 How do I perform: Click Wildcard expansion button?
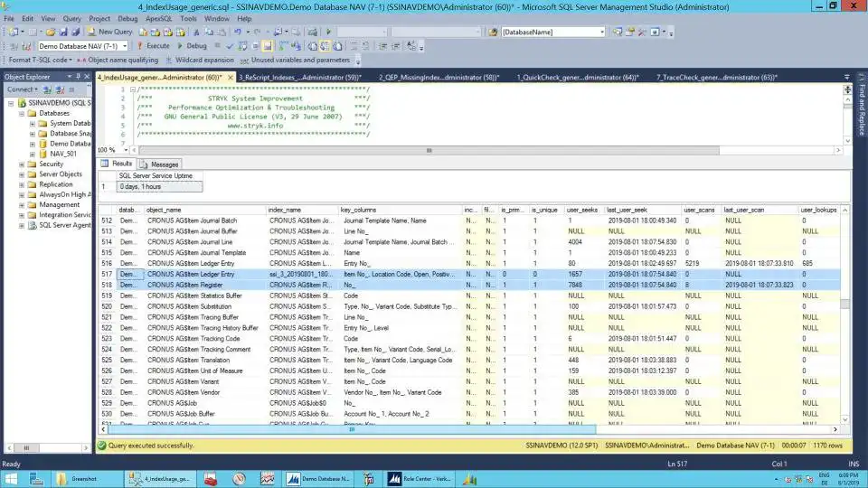200,60
